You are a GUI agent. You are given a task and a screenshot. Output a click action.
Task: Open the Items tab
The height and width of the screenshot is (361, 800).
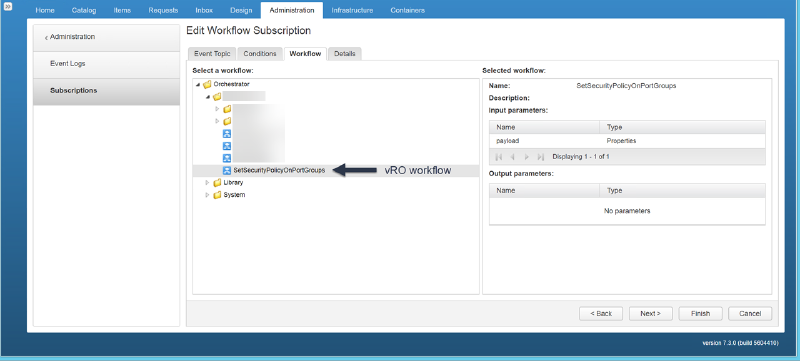pyautogui.click(x=122, y=10)
